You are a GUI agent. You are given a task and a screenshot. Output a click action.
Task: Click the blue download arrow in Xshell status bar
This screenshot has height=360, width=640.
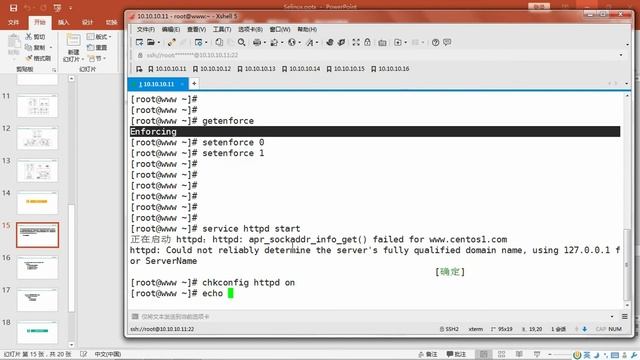tap(584, 329)
